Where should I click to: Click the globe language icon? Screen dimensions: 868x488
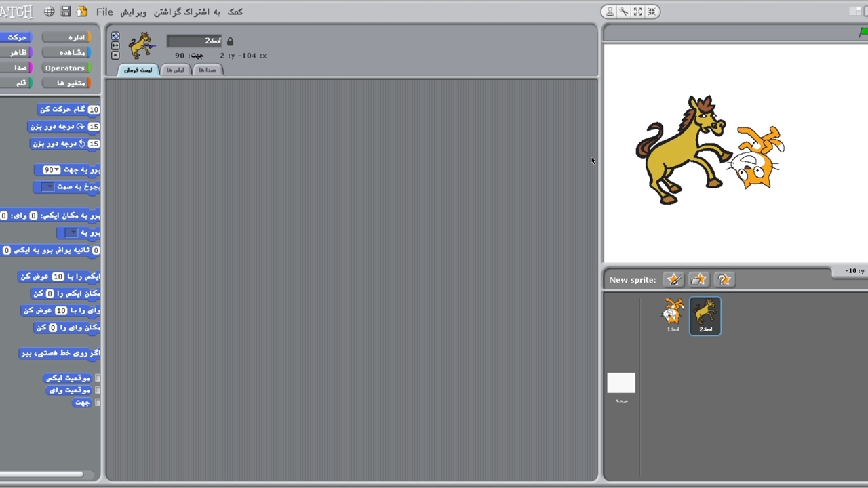50,12
